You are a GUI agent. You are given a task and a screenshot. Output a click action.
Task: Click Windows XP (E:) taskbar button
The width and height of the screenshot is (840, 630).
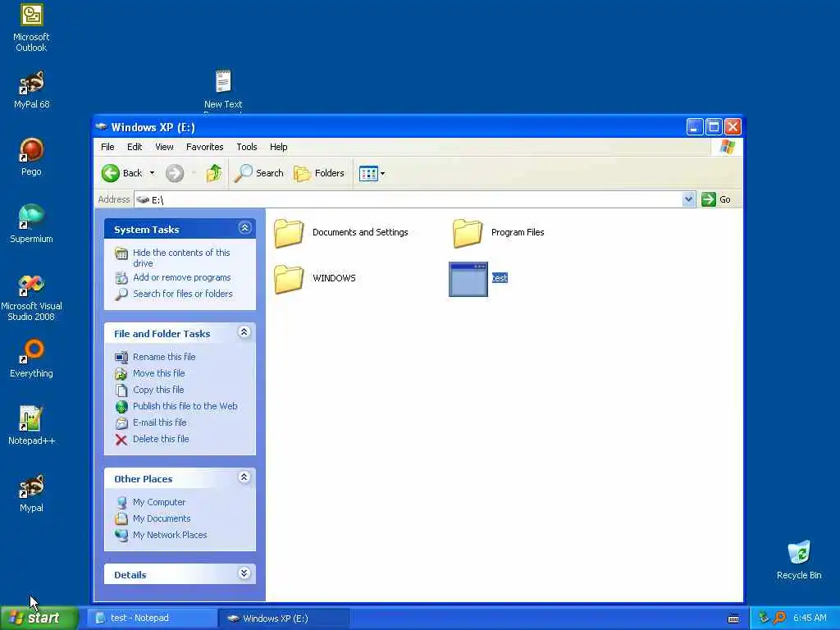(x=284, y=619)
